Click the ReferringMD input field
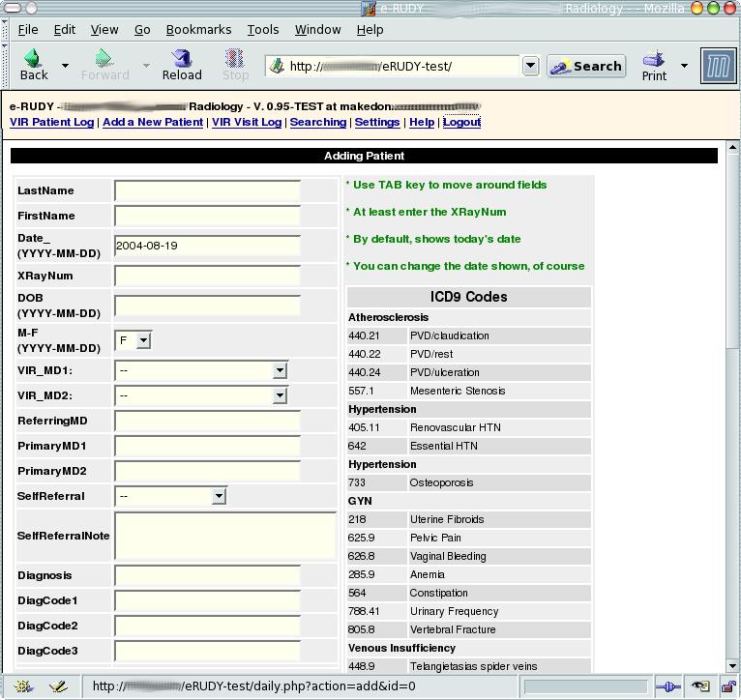The image size is (741, 700). (207, 421)
